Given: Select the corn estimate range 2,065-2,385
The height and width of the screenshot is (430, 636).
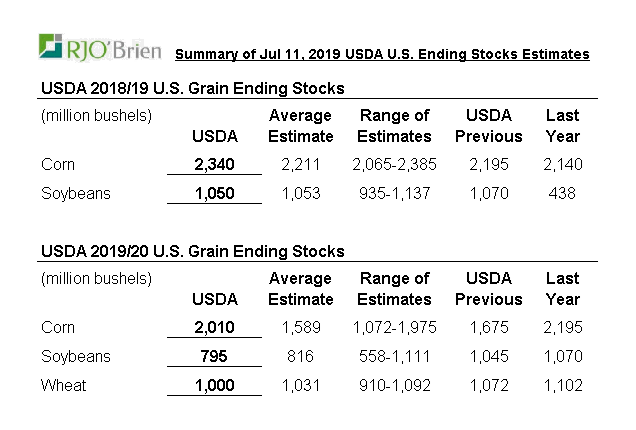Looking at the screenshot, I should 395,164.
